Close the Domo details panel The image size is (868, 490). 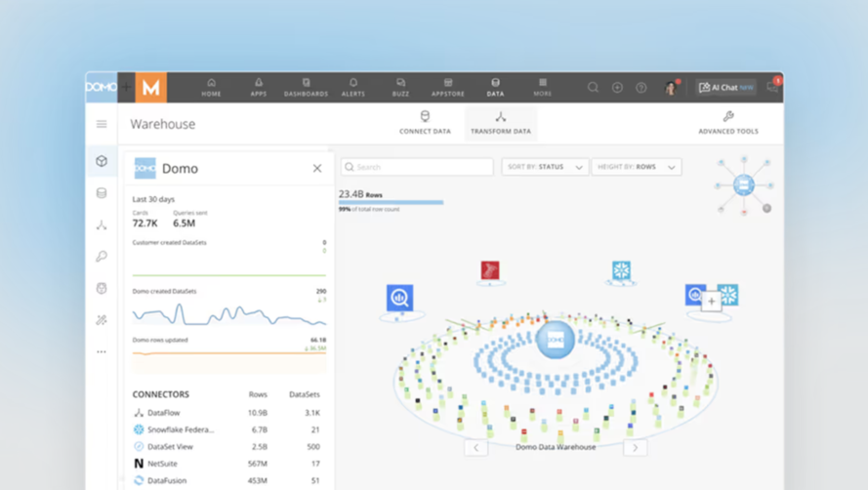point(317,168)
